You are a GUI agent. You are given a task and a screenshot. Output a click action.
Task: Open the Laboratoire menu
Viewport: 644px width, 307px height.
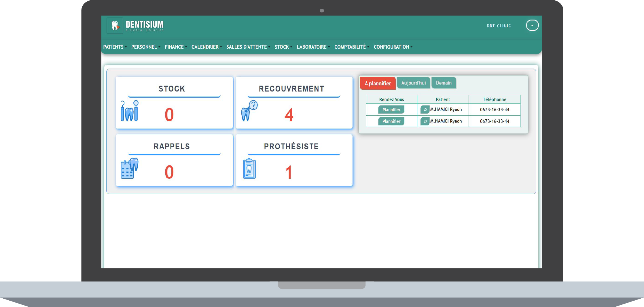[313, 47]
